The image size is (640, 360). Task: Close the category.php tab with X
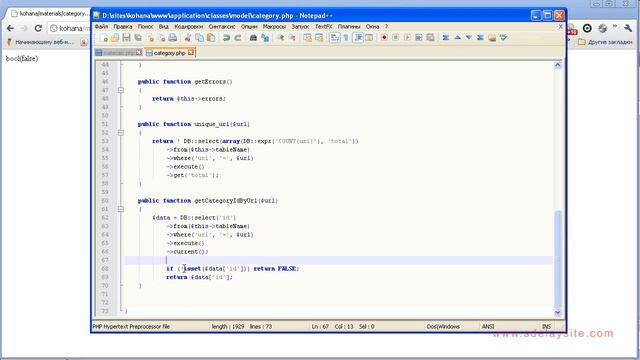pyautogui.click(x=191, y=53)
